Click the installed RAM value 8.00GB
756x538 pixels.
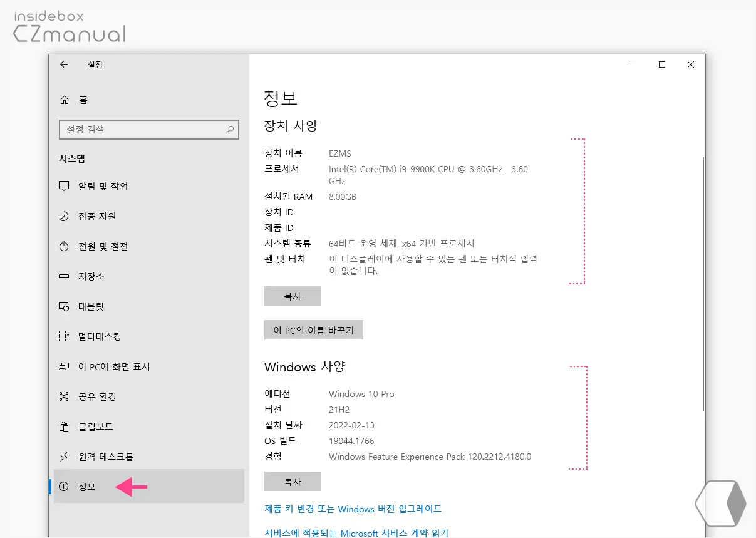pyautogui.click(x=343, y=197)
